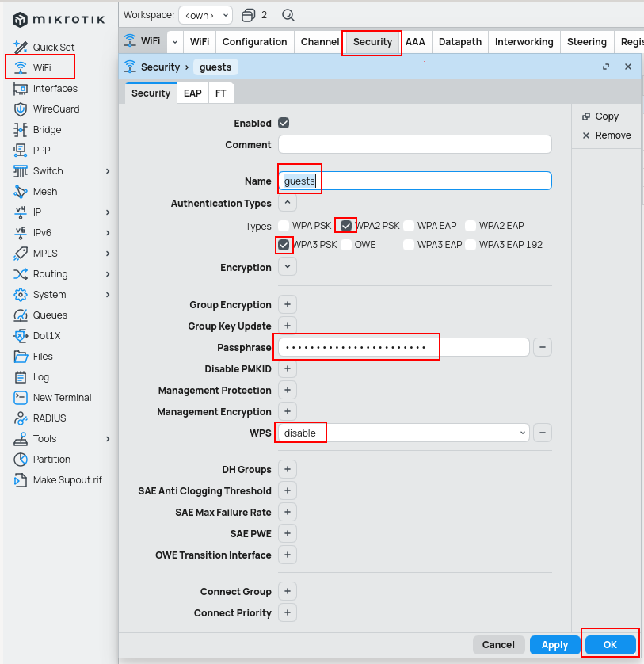Add a Connect Priority value
Screen dimensions: 644x664
(288, 612)
